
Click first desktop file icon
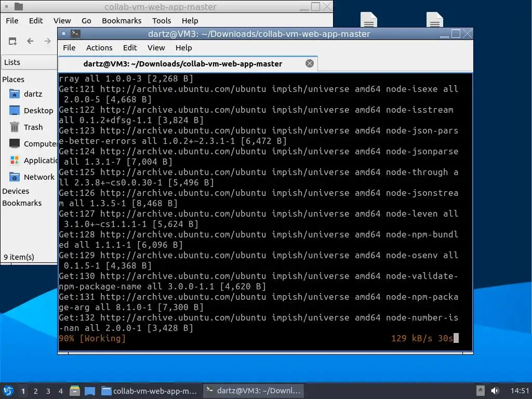[x=369, y=19]
